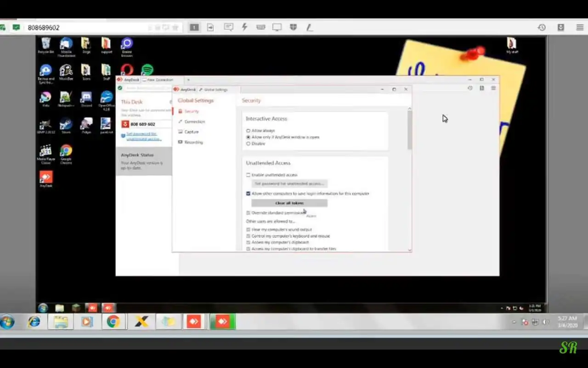Open Internet Explorer on the local taskbar
588x368 pixels.
click(x=34, y=322)
